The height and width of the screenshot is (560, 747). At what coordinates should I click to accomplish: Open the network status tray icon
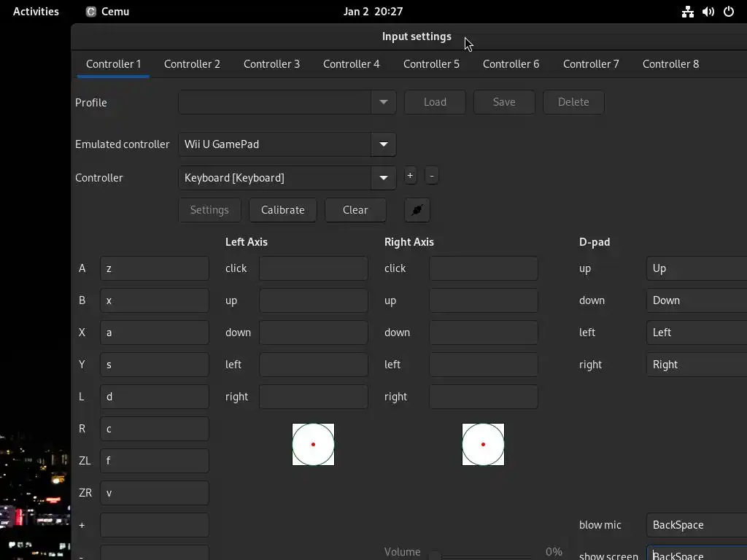tap(687, 12)
